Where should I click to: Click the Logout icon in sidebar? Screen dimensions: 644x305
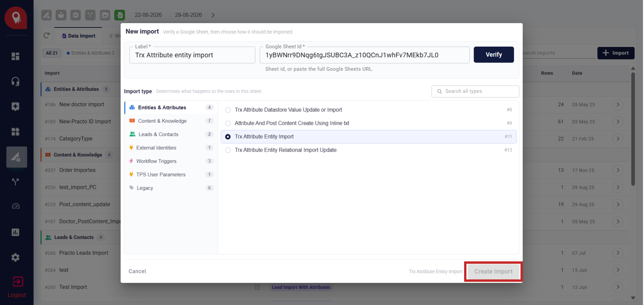click(17, 282)
